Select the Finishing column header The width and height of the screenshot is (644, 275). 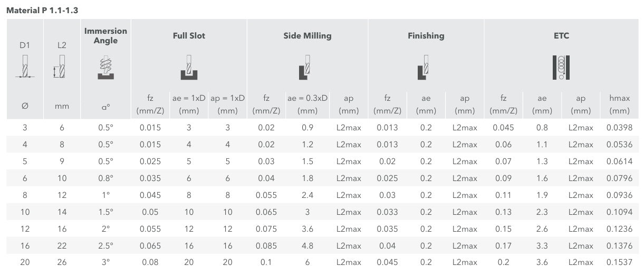pyautogui.click(x=426, y=36)
